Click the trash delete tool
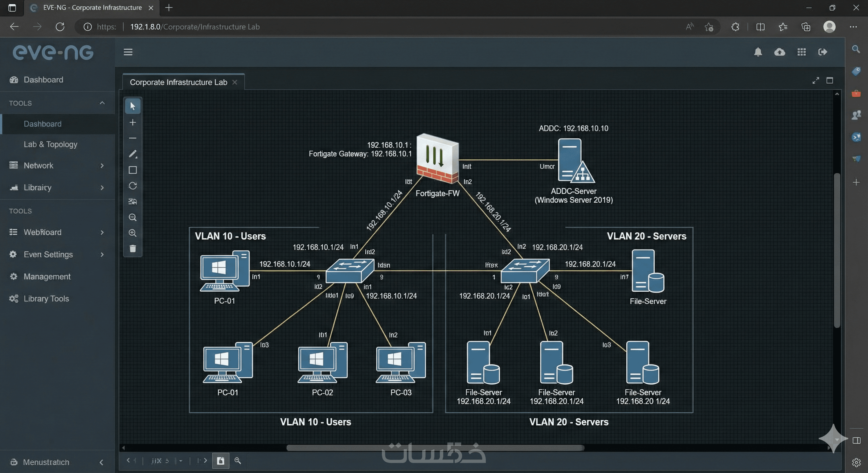868x473 pixels. pos(133,249)
